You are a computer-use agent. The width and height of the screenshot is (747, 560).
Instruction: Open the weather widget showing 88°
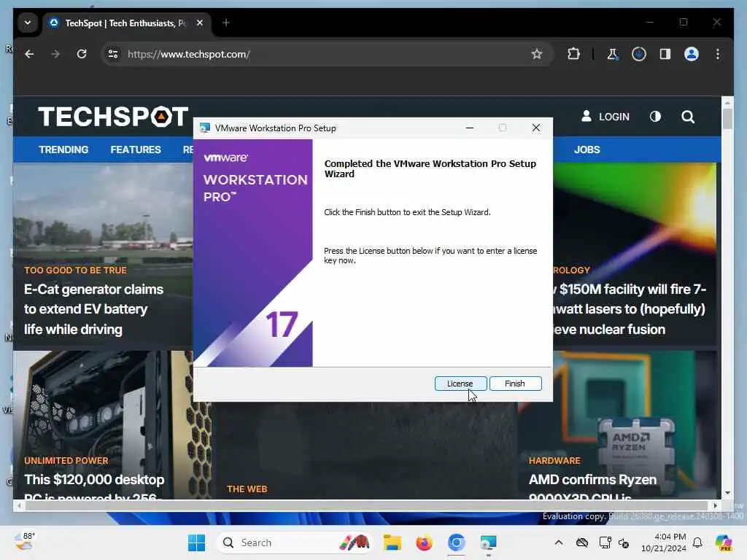pyautogui.click(x=25, y=542)
